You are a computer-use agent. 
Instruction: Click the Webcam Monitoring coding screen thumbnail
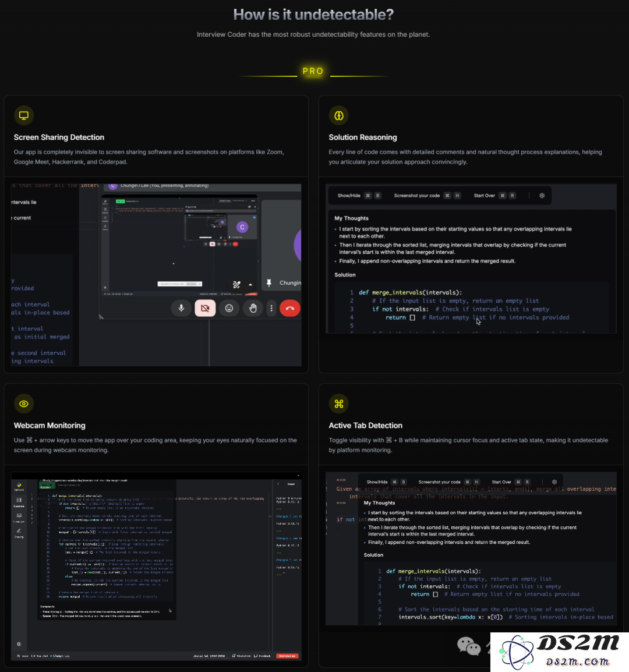coord(156,566)
